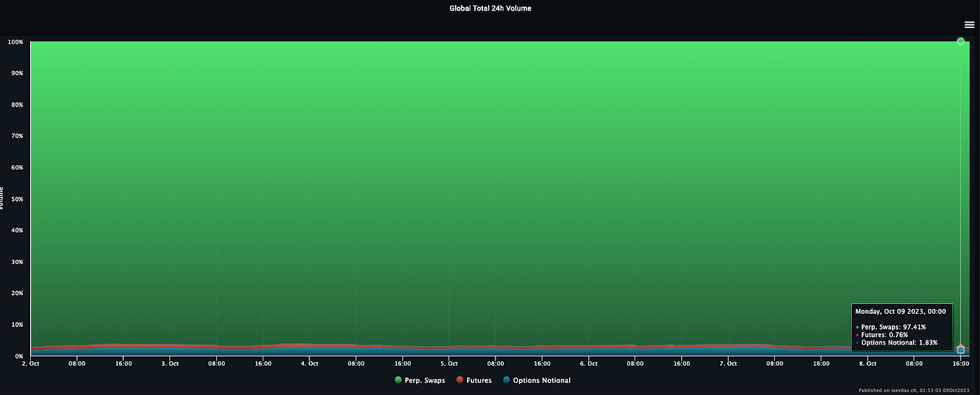The image size is (980, 395).
Task: Click the 100% y-axis tick label
Action: click(x=15, y=42)
